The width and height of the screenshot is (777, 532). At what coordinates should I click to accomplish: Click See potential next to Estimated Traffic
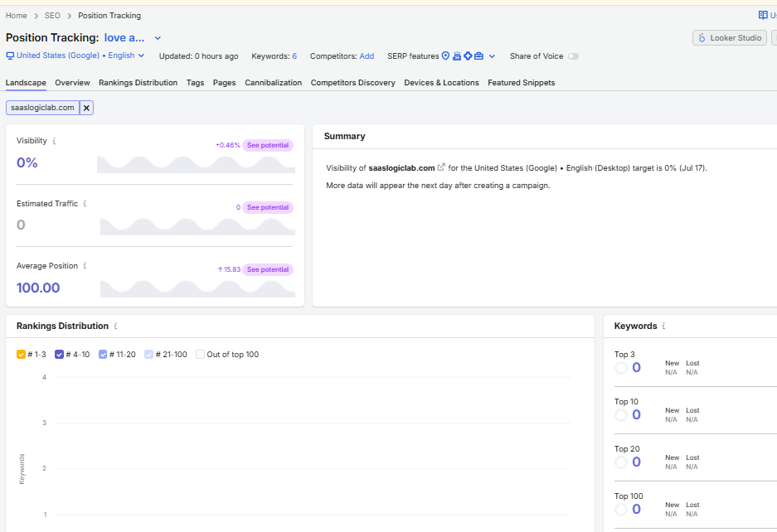click(268, 207)
